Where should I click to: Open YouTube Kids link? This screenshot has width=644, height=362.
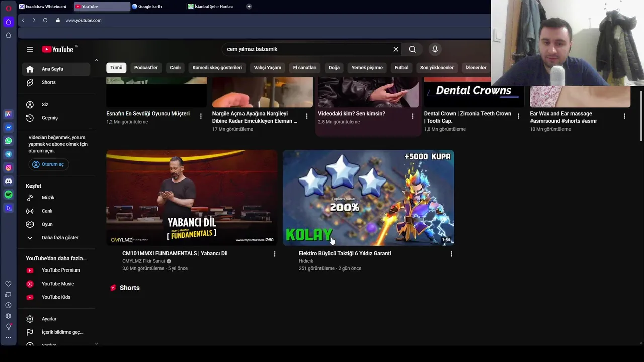pos(56,297)
